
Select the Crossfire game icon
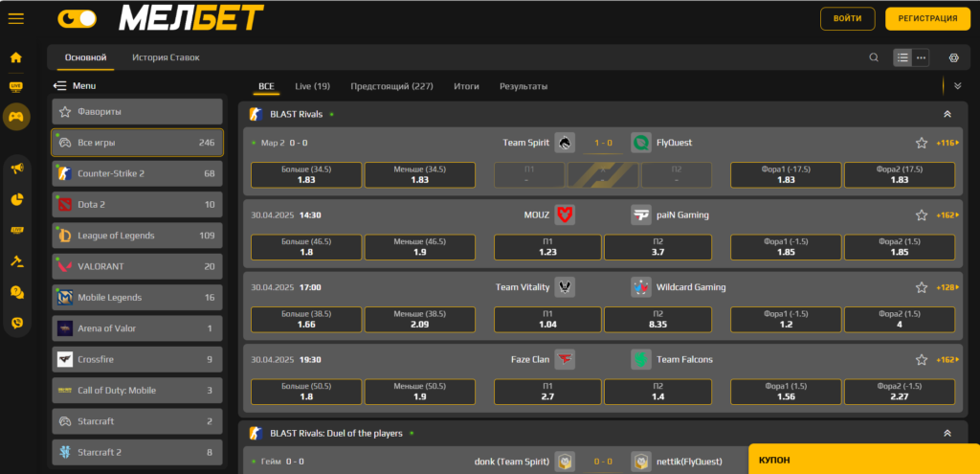pos(65,359)
